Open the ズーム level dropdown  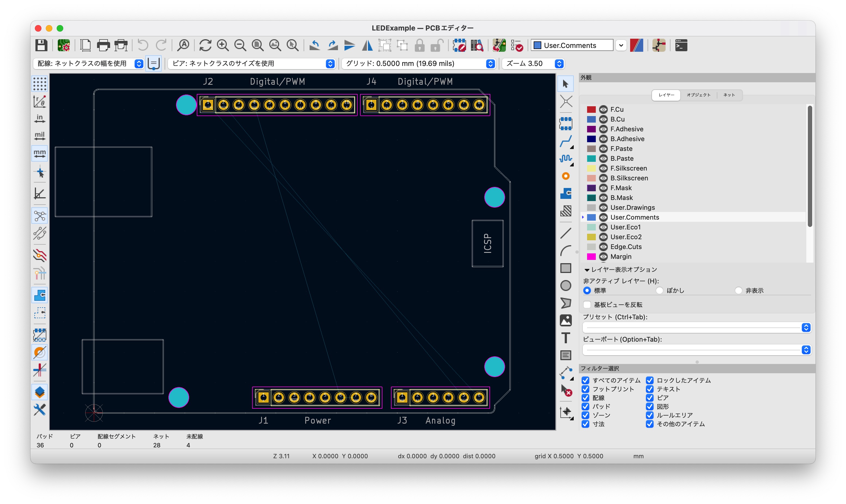pos(533,63)
